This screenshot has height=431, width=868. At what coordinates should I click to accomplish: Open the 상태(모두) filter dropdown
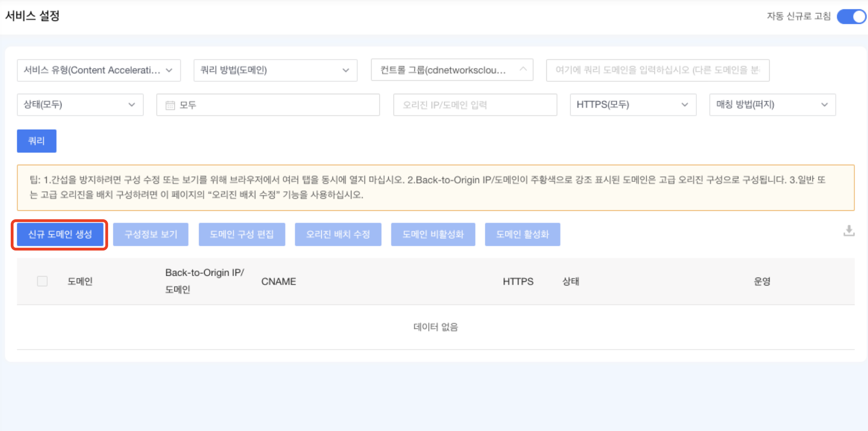point(80,104)
